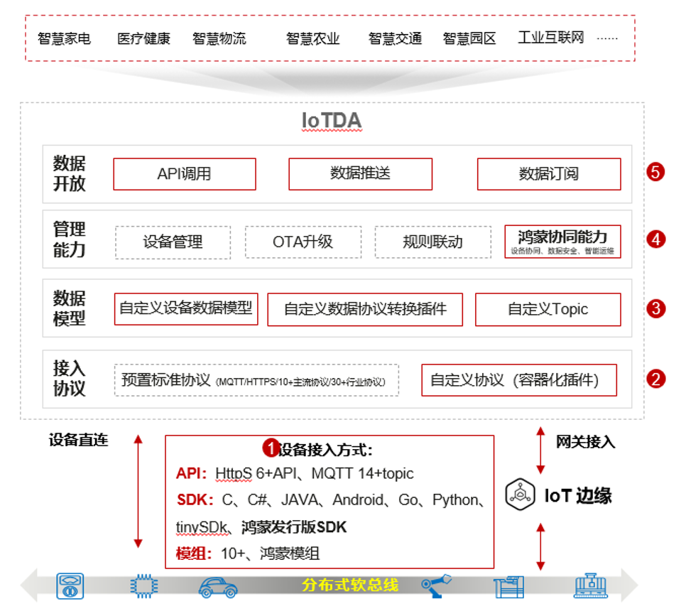Click 智慧物流 label
The width and height of the screenshot is (681, 616).
point(219,38)
